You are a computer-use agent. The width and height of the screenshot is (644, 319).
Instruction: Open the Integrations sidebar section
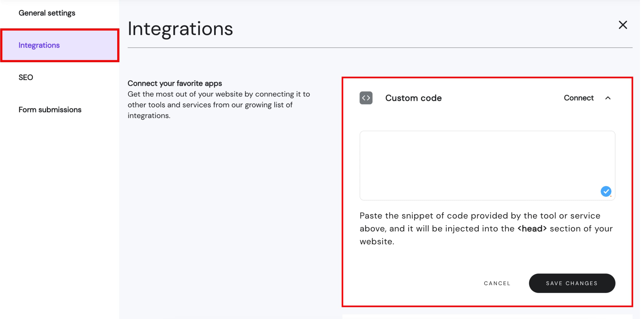(x=39, y=45)
